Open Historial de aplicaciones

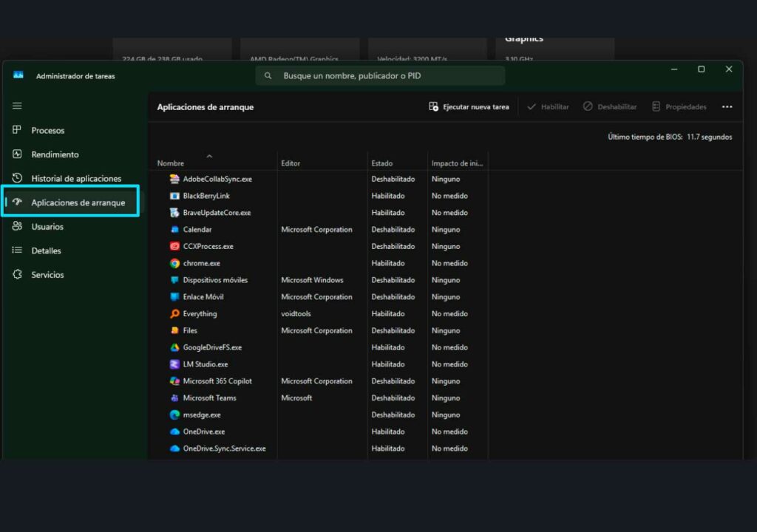pos(72,178)
